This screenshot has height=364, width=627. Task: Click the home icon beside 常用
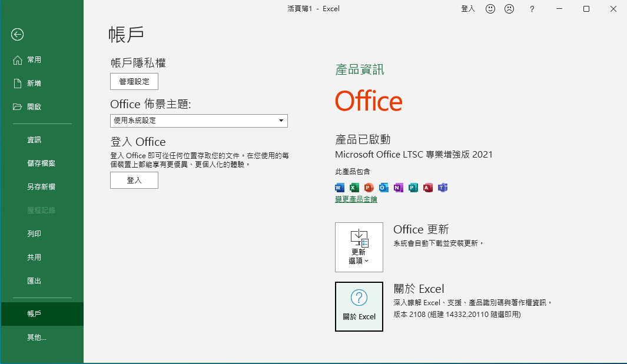click(x=17, y=60)
